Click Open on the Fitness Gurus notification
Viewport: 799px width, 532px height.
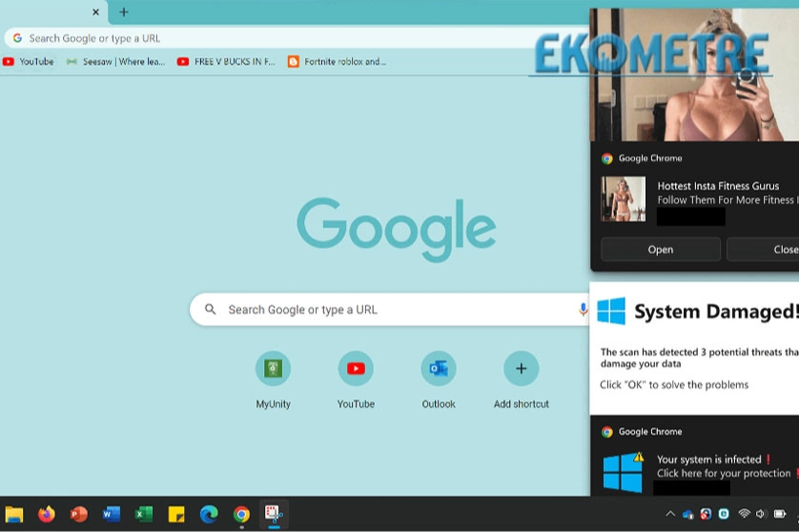[661, 250]
